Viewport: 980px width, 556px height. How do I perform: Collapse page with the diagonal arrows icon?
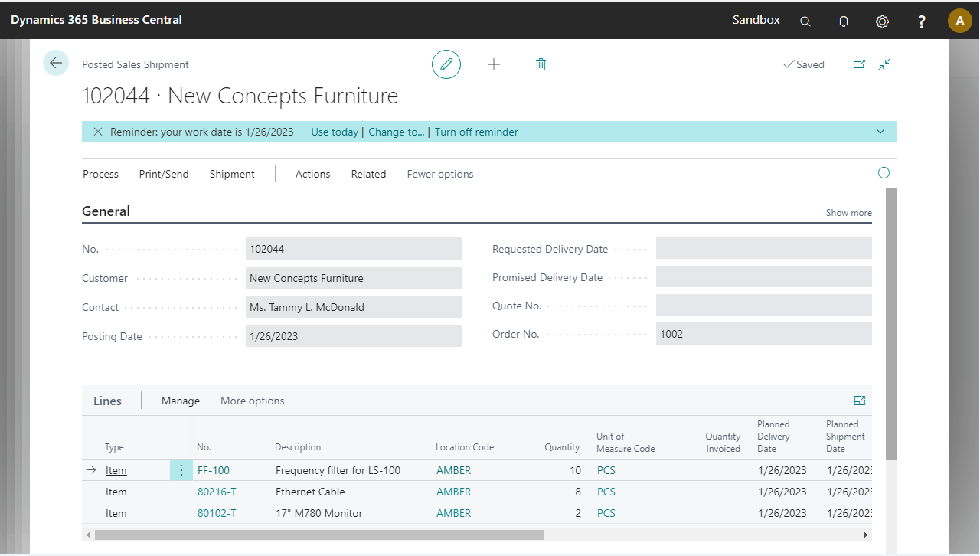[884, 64]
